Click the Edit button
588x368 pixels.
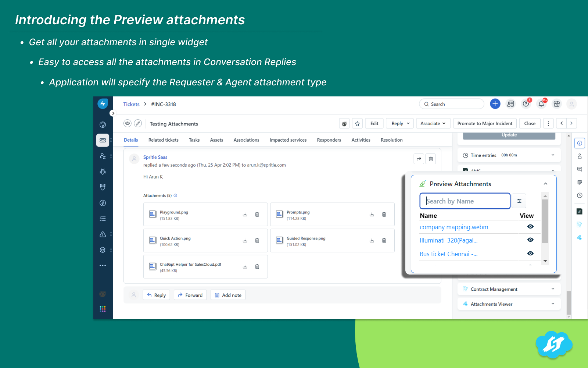[x=374, y=123]
